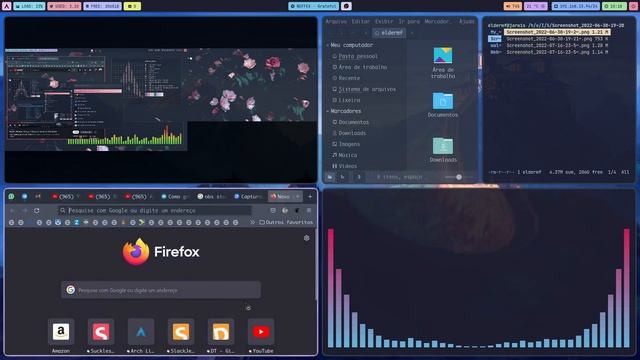
Task: Click the music player icon beside now-playing widget
Action: click(346, 6)
